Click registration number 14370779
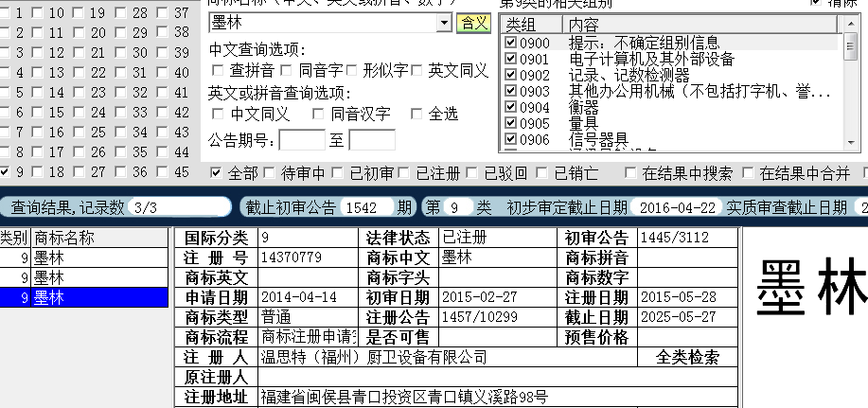Viewport: 868px width, 408px height. pos(292,257)
